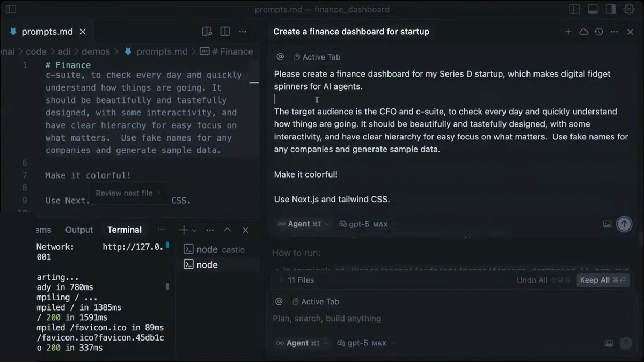Close the prompts.md editor tab
The width and height of the screenshot is (644, 362).
point(83,32)
